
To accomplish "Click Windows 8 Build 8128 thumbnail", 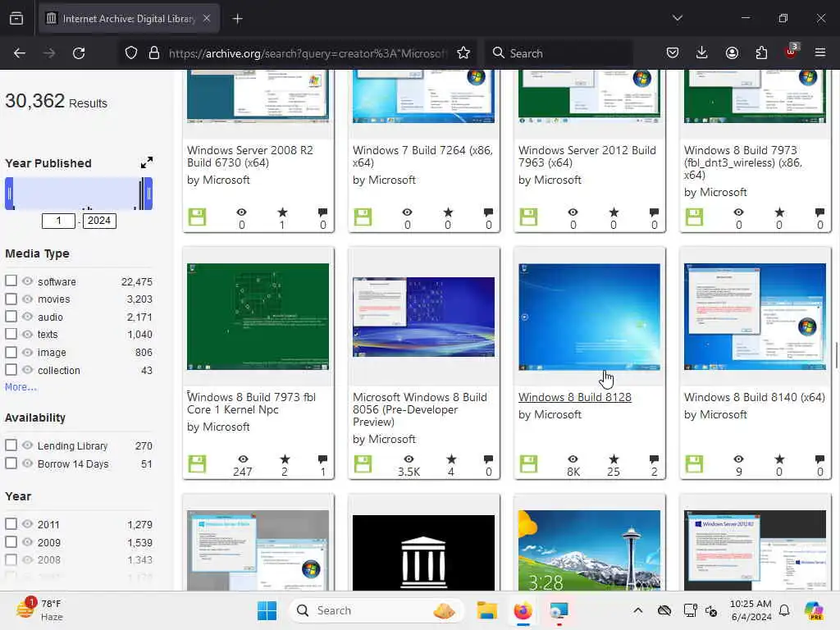I will click(x=589, y=317).
